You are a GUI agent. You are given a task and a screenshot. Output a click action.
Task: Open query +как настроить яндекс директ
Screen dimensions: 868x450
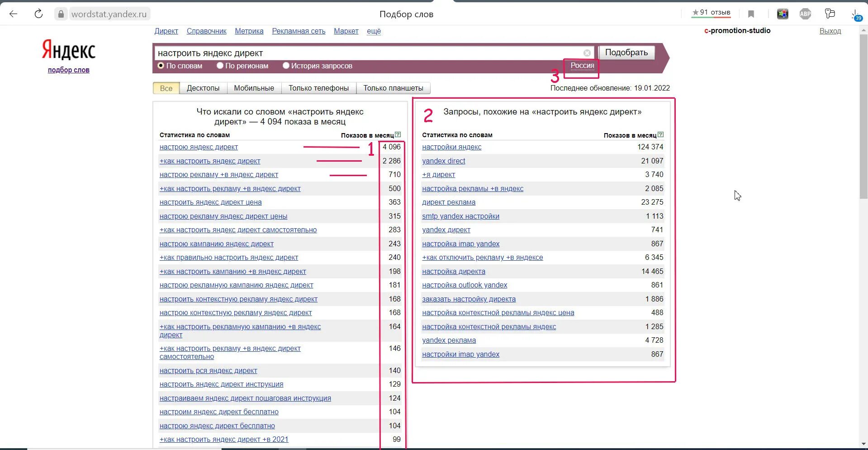pos(210,161)
